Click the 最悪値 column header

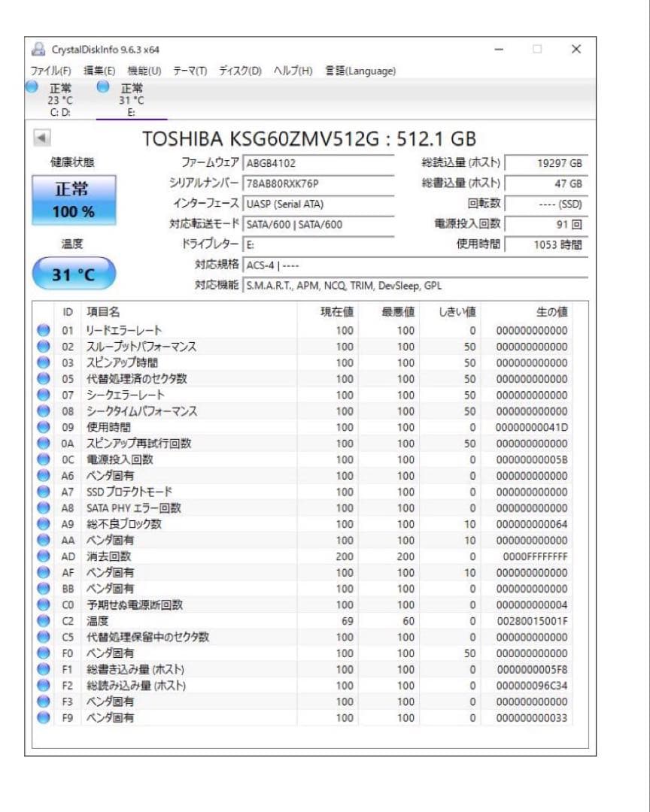coord(389,312)
